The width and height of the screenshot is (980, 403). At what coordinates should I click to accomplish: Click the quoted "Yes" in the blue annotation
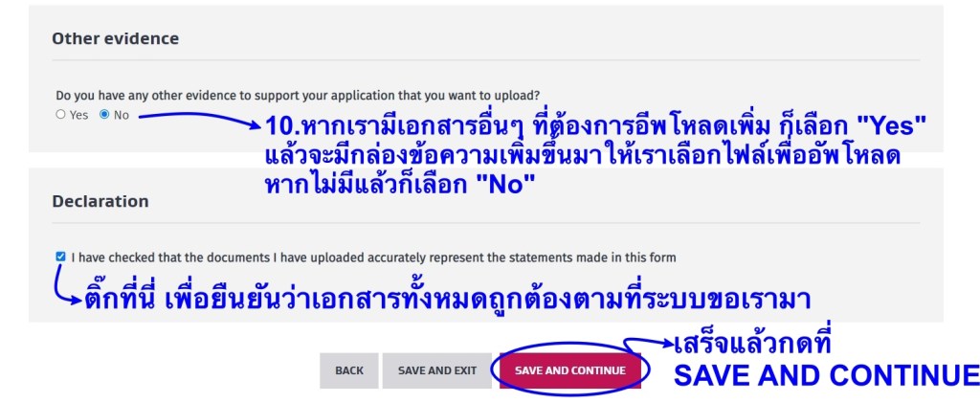tap(894, 126)
